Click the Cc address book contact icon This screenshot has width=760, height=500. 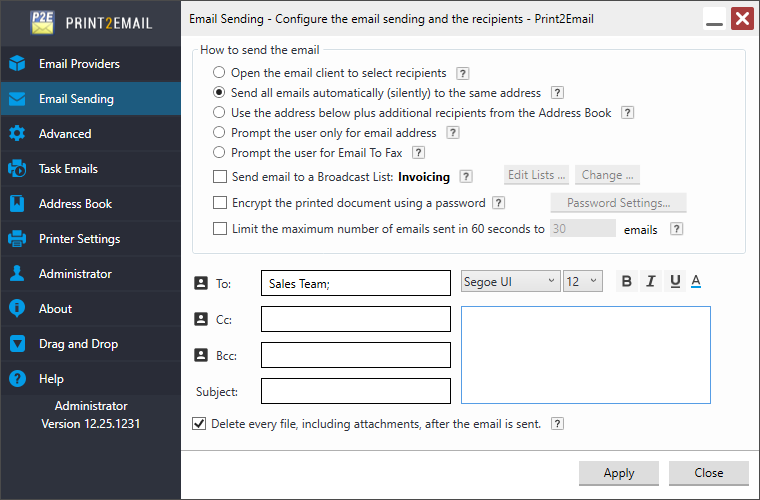pos(200,319)
